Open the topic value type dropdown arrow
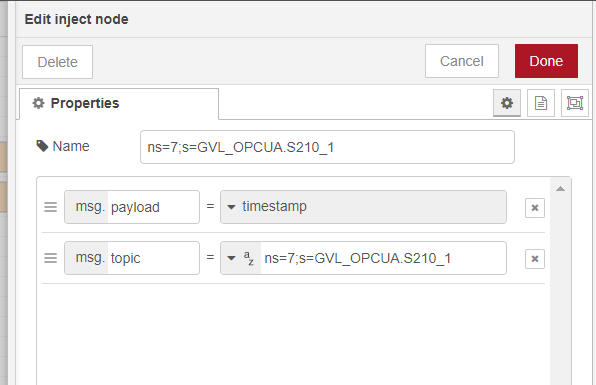The width and height of the screenshot is (596, 385). point(231,258)
